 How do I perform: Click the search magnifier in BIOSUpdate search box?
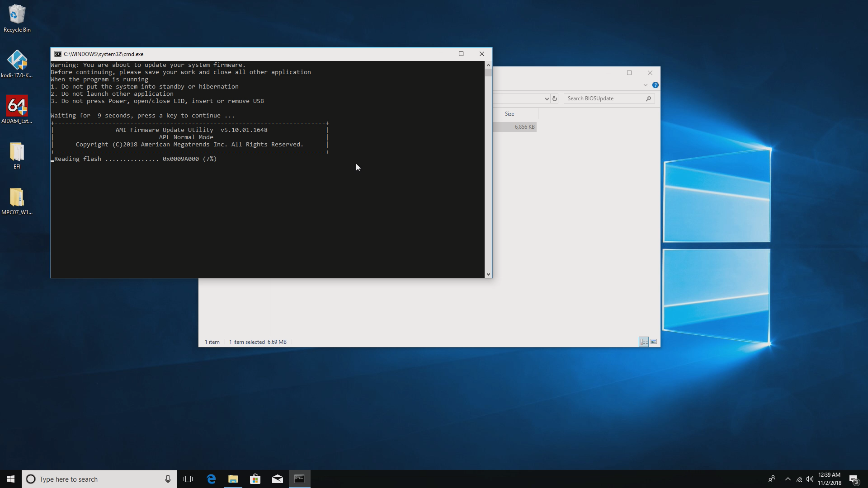[x=648, y=99]
